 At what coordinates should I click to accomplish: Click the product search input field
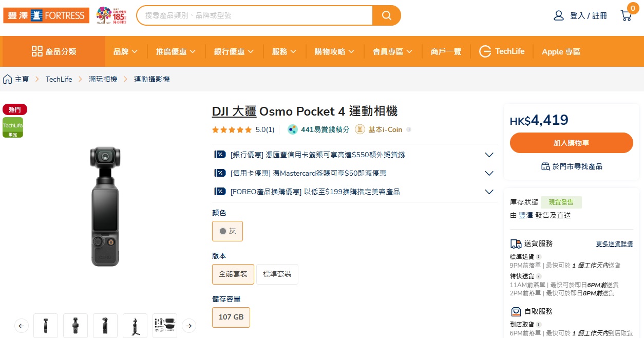(254, 15)
